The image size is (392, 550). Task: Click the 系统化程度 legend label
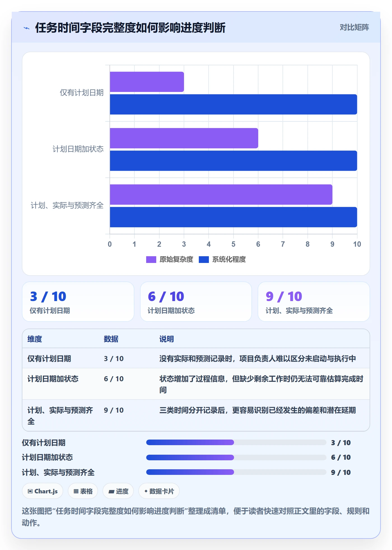tap(229, 260)
